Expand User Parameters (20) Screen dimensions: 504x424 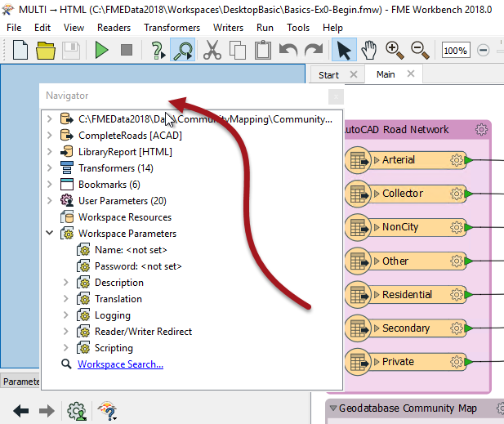coord(50,201)
